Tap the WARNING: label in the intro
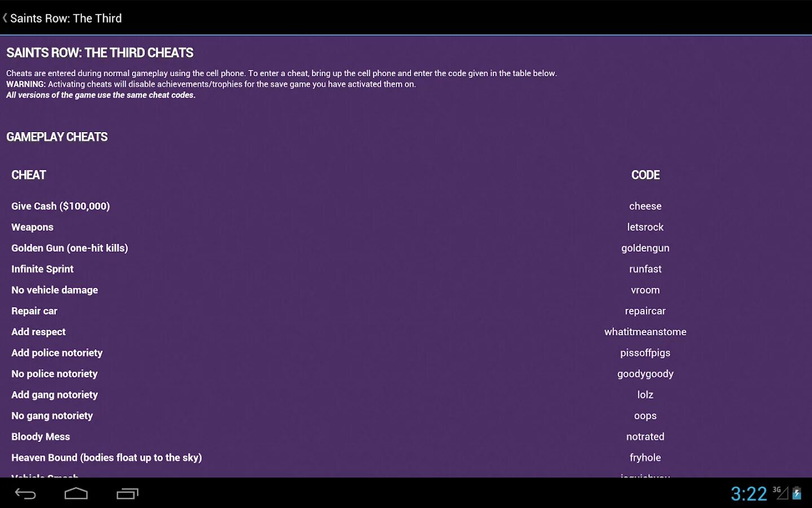The height and width of the screenshot is (508, 812). coord(26,84)
